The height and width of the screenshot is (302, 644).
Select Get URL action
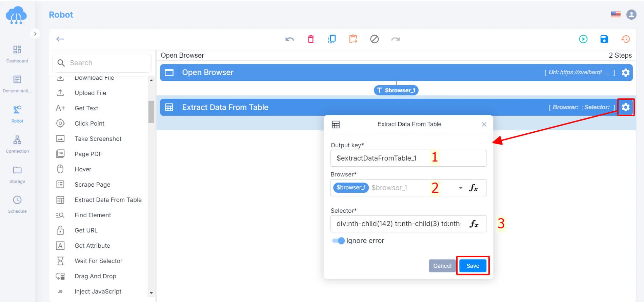pyautogui.click(x=86, y=230)
